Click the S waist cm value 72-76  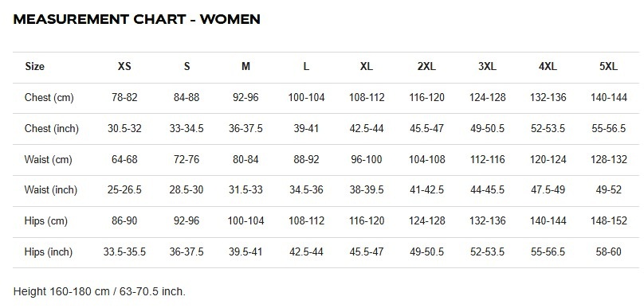[x=187, y=159]
